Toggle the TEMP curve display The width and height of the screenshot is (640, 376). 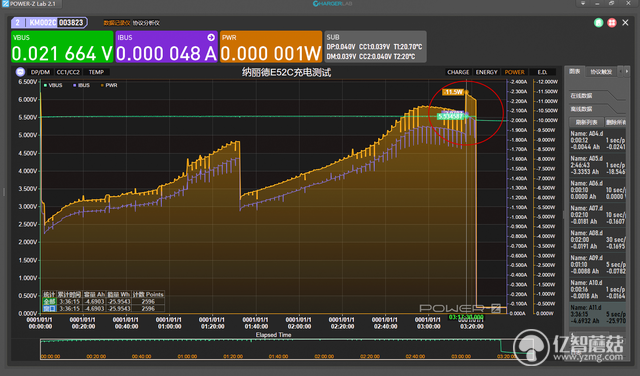point(96,72)
